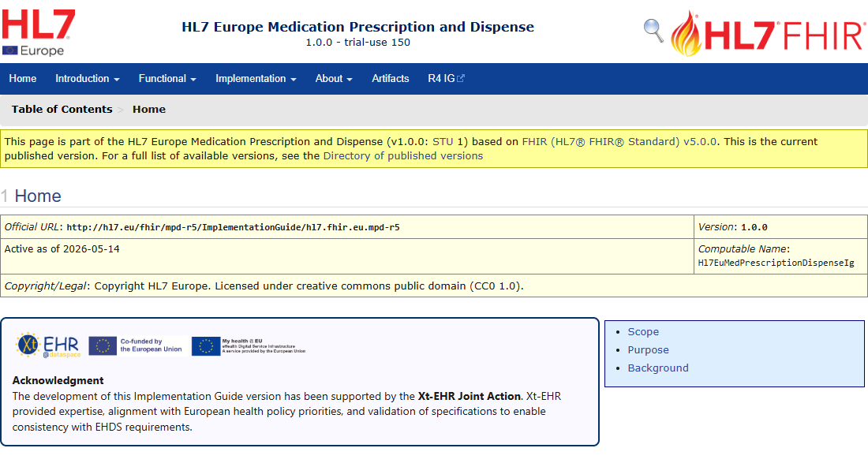Click '1.0.0 - trial-use 150' subtitle
Screen dimensions: 868x463
pos(358,42)
